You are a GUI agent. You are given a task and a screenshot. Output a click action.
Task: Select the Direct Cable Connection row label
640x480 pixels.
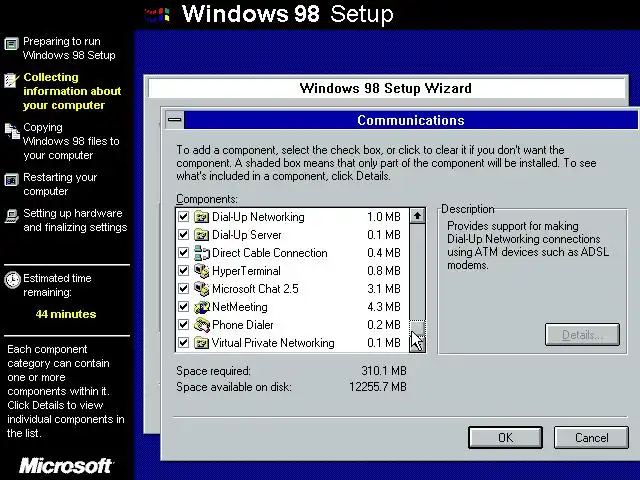(x=270, y=253)
